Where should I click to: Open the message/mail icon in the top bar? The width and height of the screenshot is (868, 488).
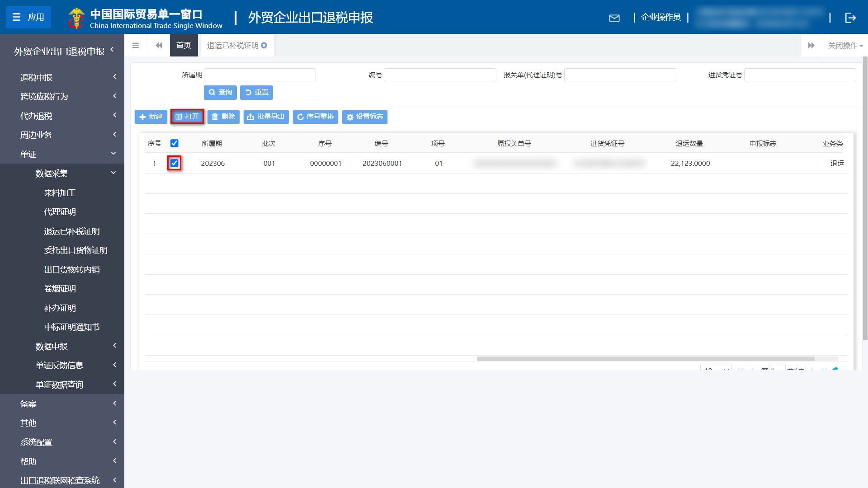click(615, 18)
